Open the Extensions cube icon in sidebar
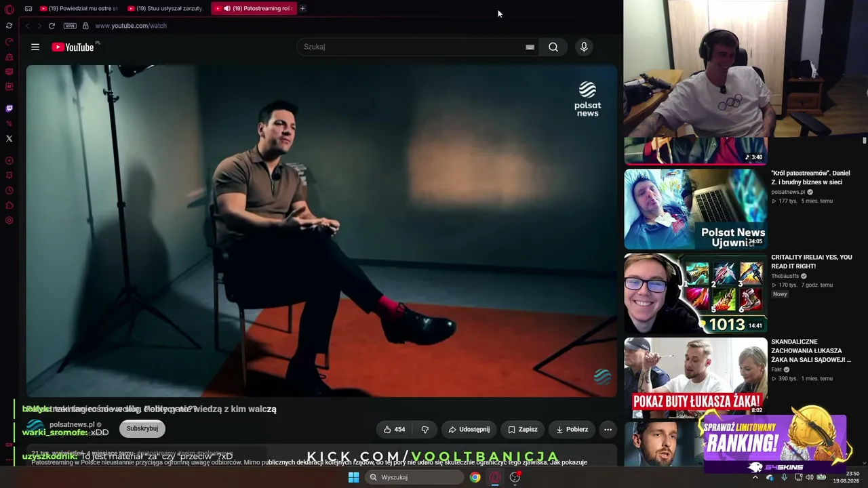The height and width of the screenshot is (488, 868). [9, 205]
